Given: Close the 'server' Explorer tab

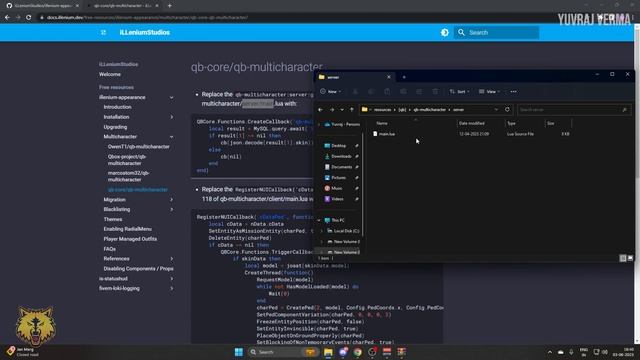Looking at the screenshot, I should coord(389,77).
